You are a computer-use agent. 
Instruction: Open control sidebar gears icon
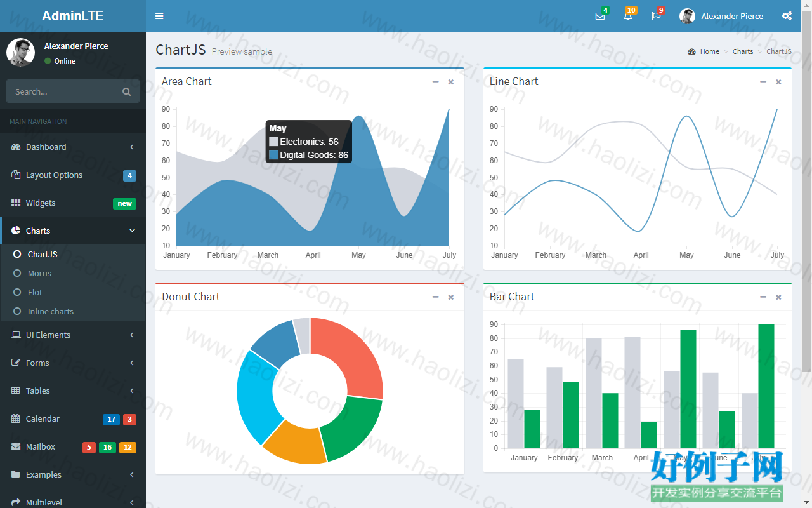pyautogui.click(x=787, y=16)
